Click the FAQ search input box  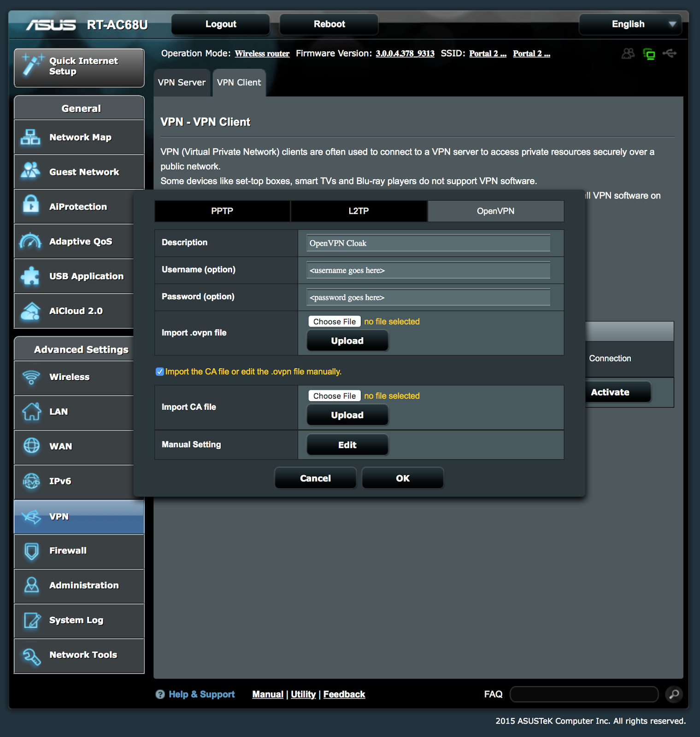tap(584, 694)
